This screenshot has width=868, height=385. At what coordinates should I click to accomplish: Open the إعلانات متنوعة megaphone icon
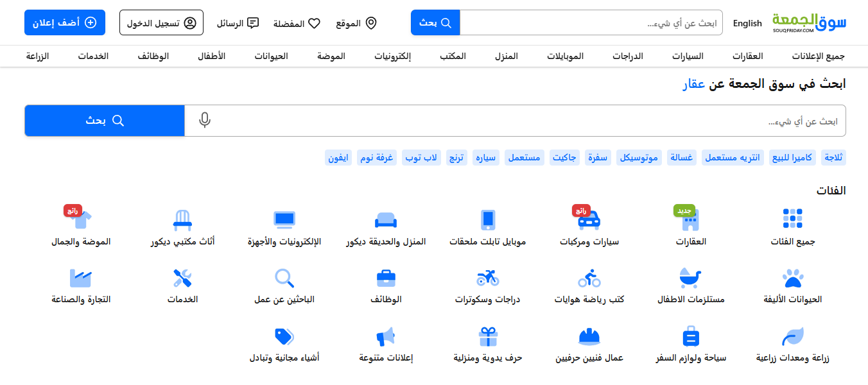386,336
